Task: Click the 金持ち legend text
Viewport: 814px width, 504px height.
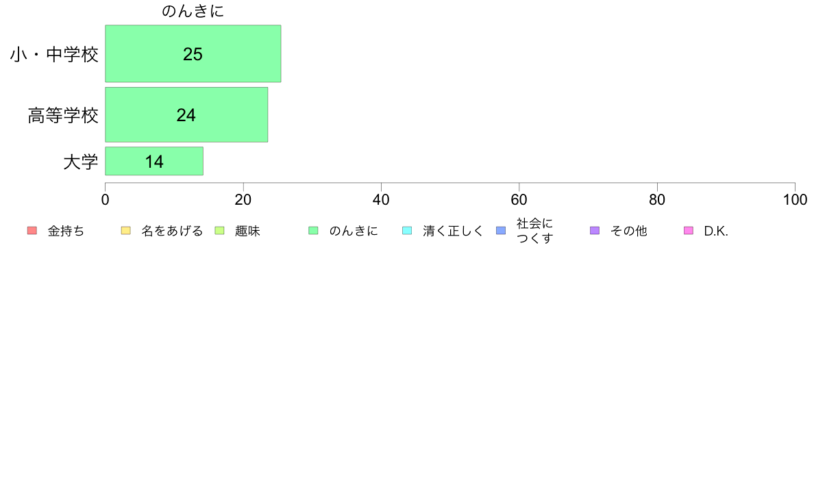Action: [x=66, y=231]
